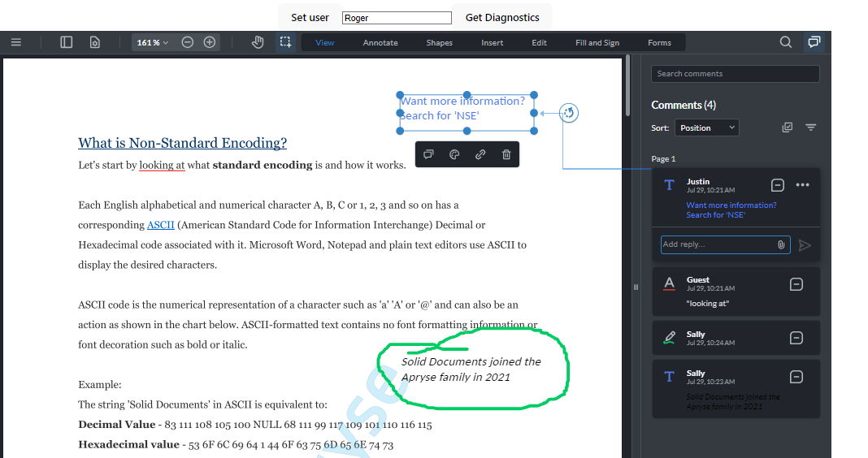Open the hamburger menu
This screenshot has width=868, height=458.
(16, 42)
